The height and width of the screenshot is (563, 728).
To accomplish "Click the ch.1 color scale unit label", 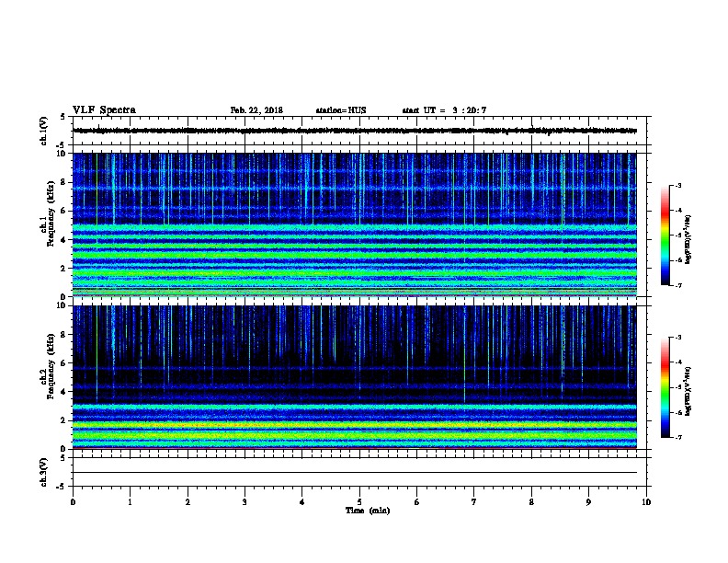I will click(x=688, y=239).
